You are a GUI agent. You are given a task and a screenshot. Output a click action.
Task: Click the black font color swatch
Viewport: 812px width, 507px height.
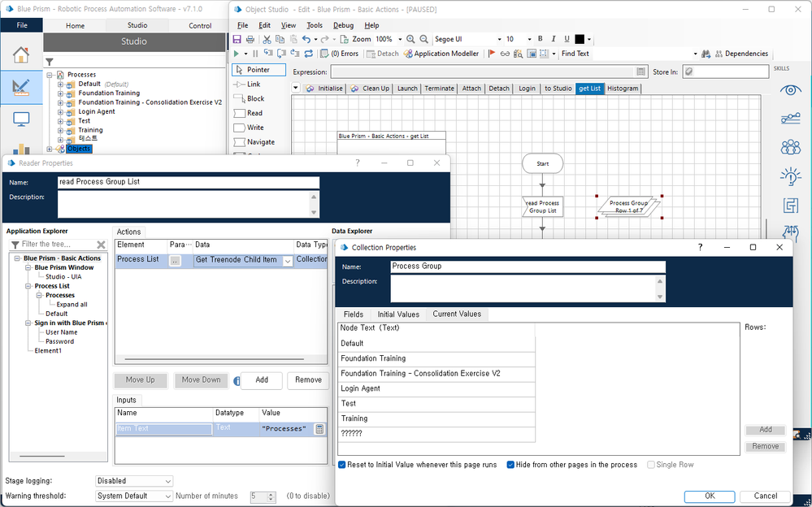point(580,39)
